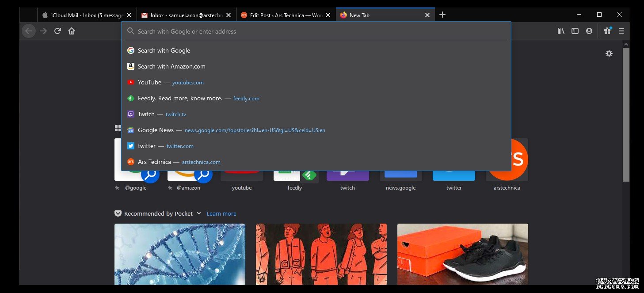Open the @amazon top site shortcut label
The width and height of the screenshot is (644, 293).
pyautogui.click(x=189, y=188)
